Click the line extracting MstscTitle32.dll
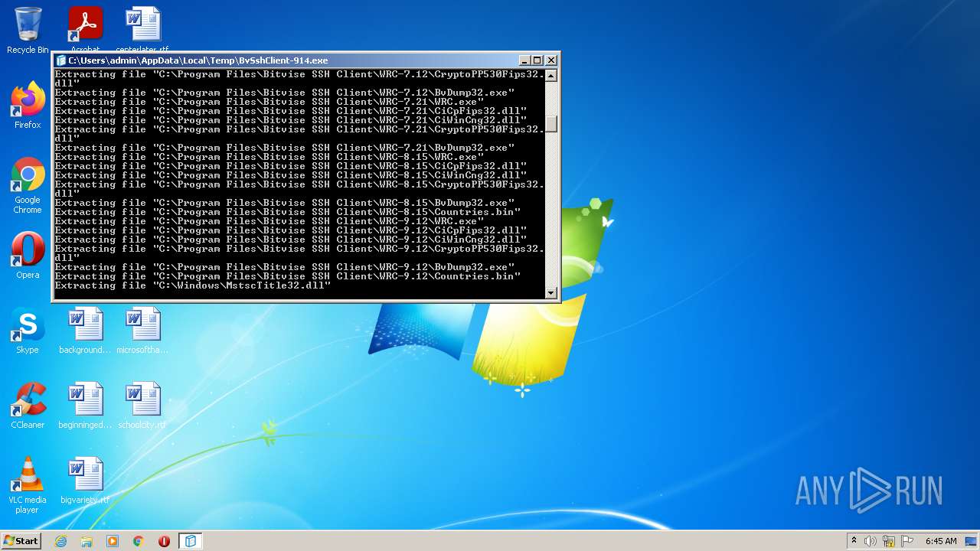The height and width of the screenshot is (551, 980). click(x=193, y=285)
